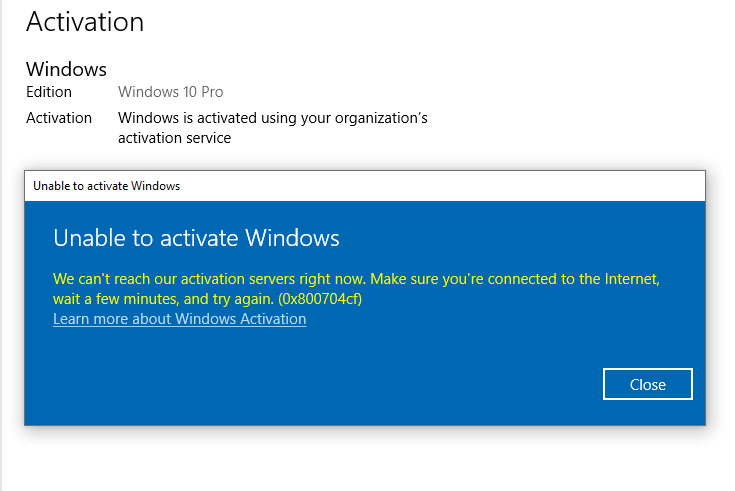Select the 'Windows 10 Pro' edition value
This screenshot has height=491, width=735.
pos(171,92)
